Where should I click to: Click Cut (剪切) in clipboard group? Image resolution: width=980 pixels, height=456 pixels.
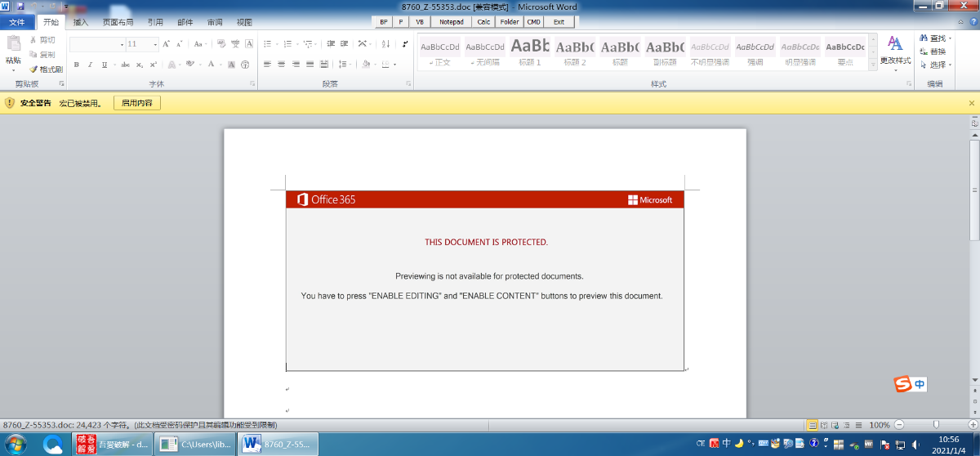click(x=42, y=39)
